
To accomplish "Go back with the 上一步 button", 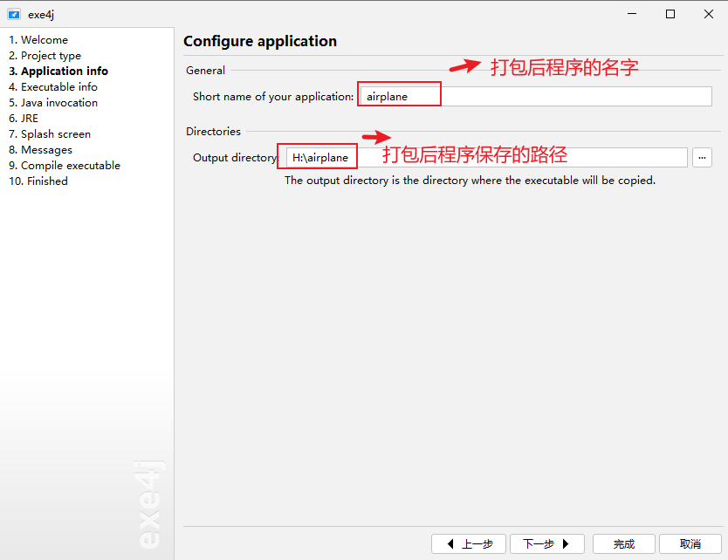I will pos(469,543).
